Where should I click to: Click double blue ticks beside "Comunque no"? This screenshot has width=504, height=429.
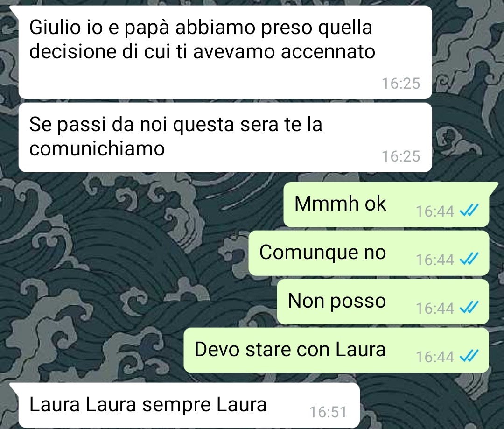[469, 259]
